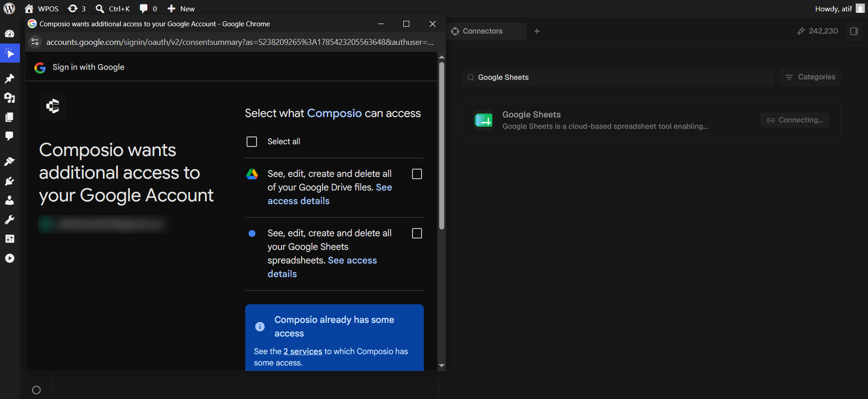Open the Howdy, atif account menu
The height and width of the screenshot is (399, 868).
(x=839, y=9)
